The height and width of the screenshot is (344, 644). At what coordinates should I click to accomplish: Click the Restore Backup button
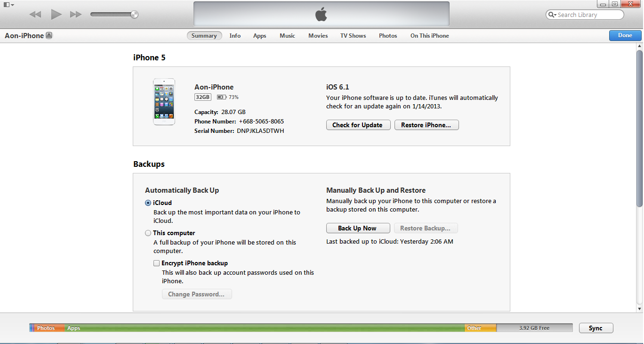[426, 228]
